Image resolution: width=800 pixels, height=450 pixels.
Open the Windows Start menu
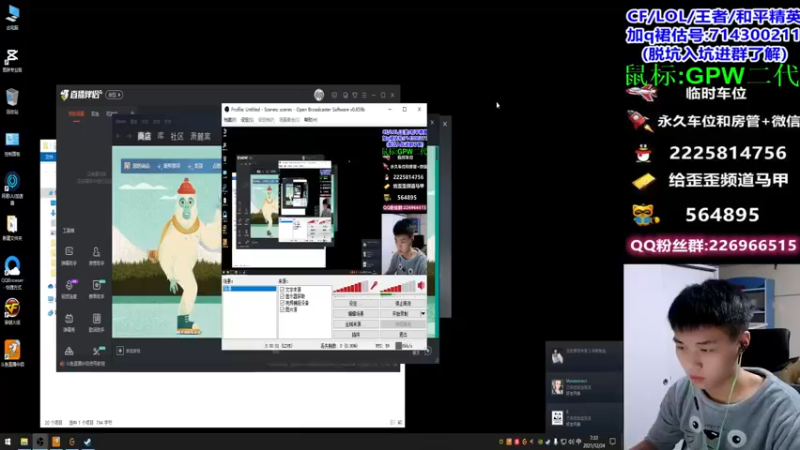[x=7, y=441]
